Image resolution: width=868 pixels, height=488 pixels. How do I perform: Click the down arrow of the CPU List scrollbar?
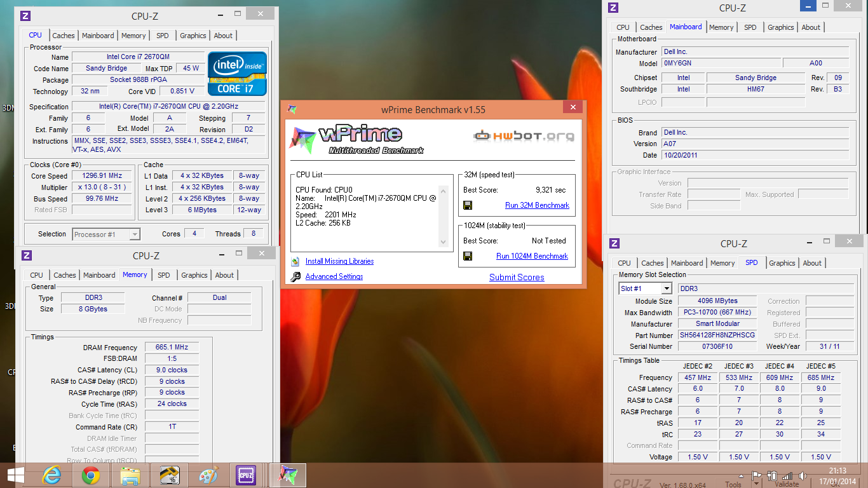click(x=444, y=241)
